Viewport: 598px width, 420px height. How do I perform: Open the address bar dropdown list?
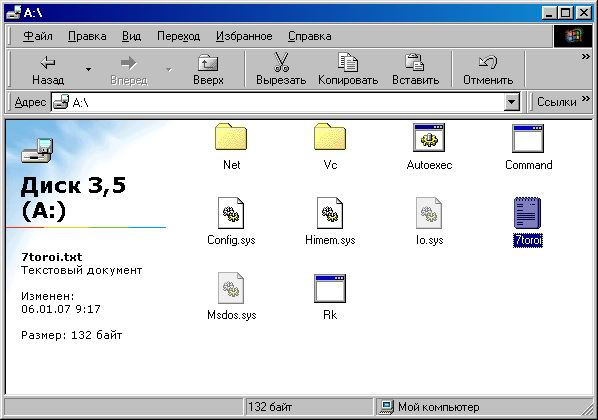[x=511, y=102]
